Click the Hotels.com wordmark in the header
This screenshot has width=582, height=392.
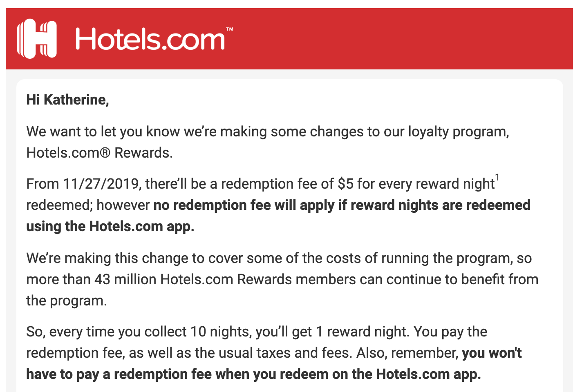(x=150, y=40)
